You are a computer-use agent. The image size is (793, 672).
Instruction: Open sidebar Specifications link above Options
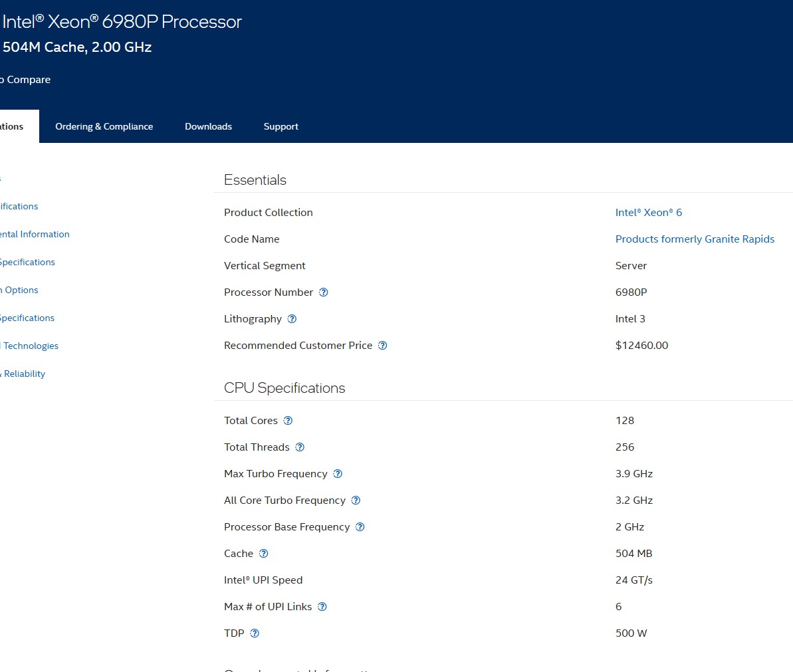(x=27, y=263)
